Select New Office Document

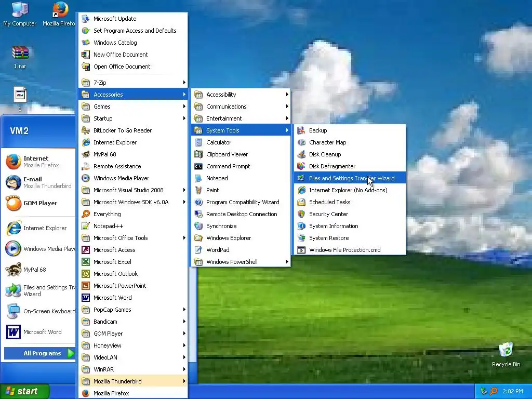(x=133, y=54)
